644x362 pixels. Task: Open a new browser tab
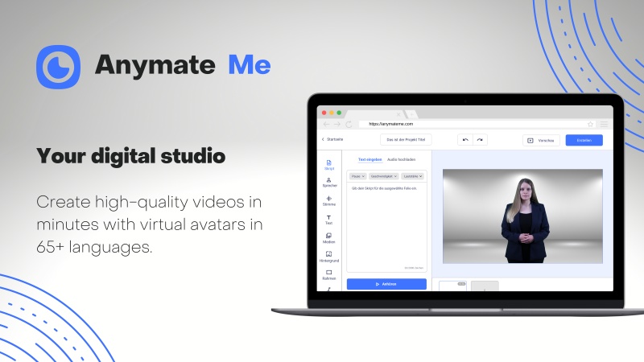coord(411,114)
